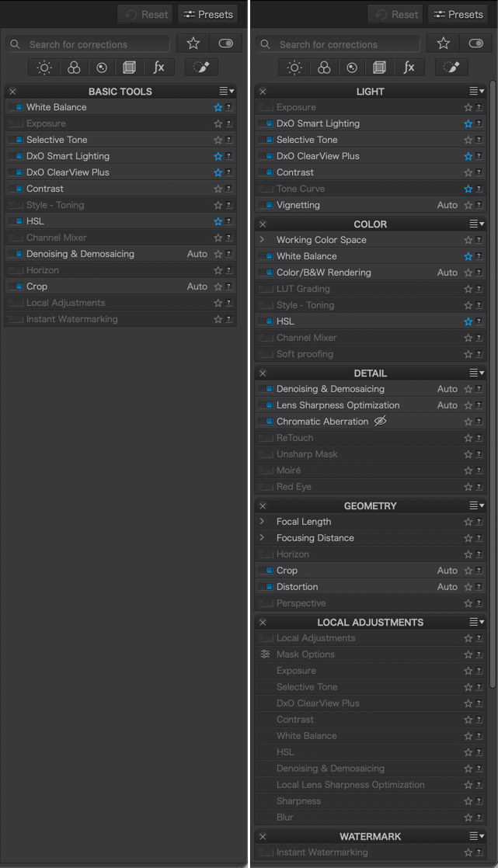Open Geometry tab in right panel
498x868 pixels.
(x=379, y=68)
